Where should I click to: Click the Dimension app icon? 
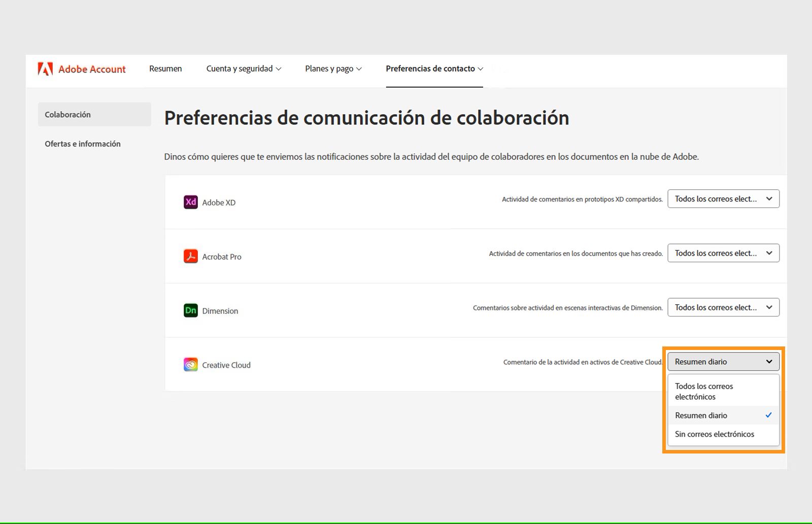click(x=190, y=310)
